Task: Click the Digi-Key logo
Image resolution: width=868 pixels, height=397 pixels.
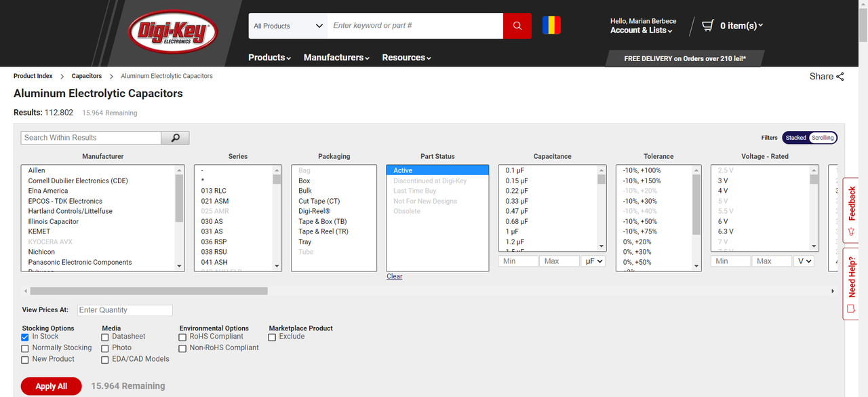Action: click(x=172, y=31)
